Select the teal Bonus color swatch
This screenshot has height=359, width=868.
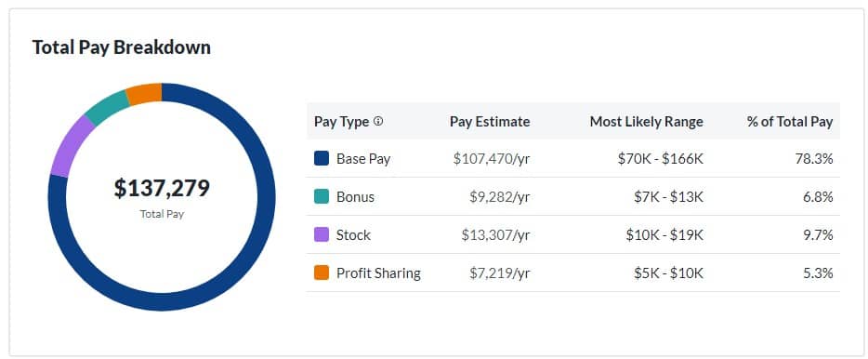tap(322, 196)
